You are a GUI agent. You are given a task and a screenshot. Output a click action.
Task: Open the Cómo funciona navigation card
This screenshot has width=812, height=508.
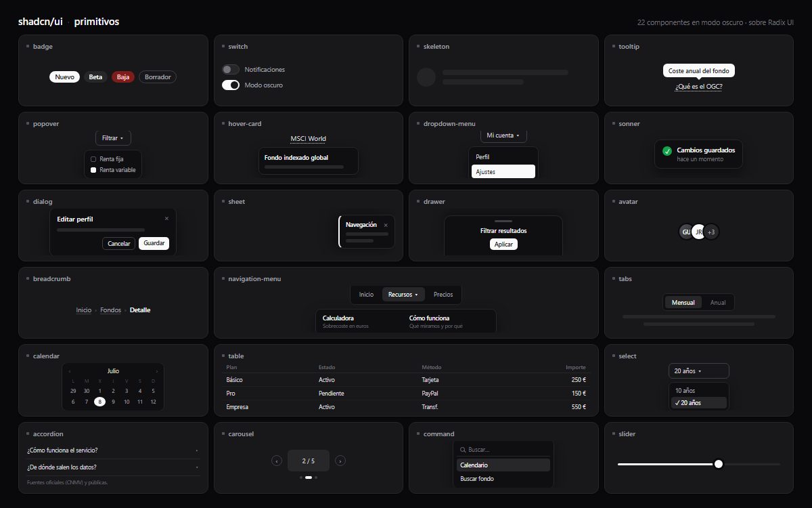449,321
